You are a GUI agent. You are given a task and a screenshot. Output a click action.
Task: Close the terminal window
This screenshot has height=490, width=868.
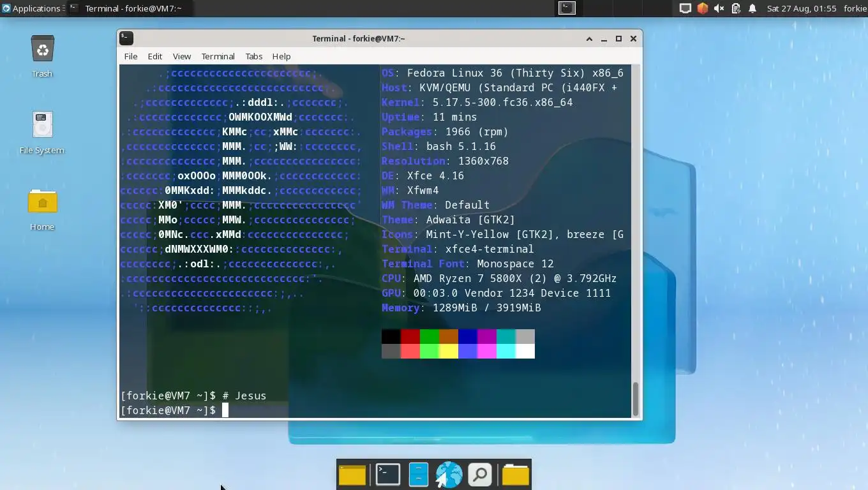click(x=633, y=38)
